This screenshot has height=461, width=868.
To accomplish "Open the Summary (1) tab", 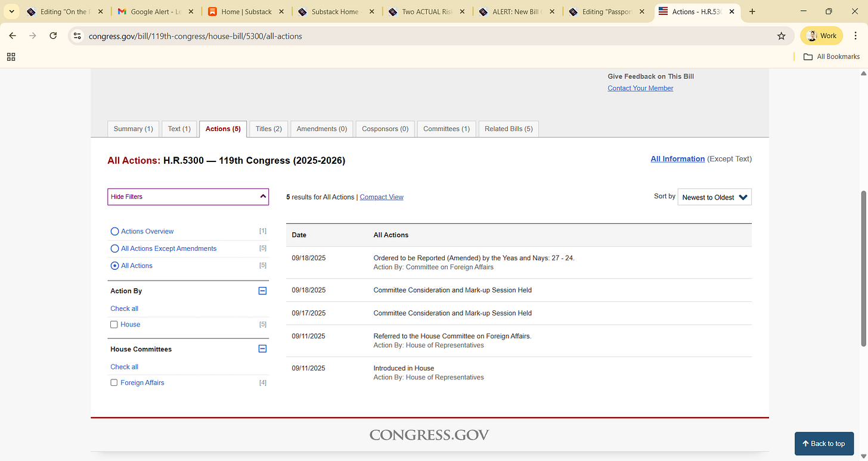I will pyautogui.click(x=133, y=129).
